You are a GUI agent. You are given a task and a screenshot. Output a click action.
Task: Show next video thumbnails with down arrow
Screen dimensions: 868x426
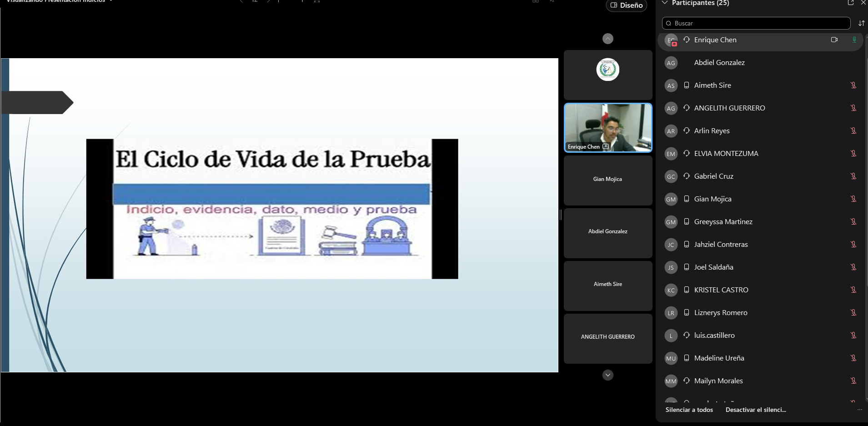608,375
